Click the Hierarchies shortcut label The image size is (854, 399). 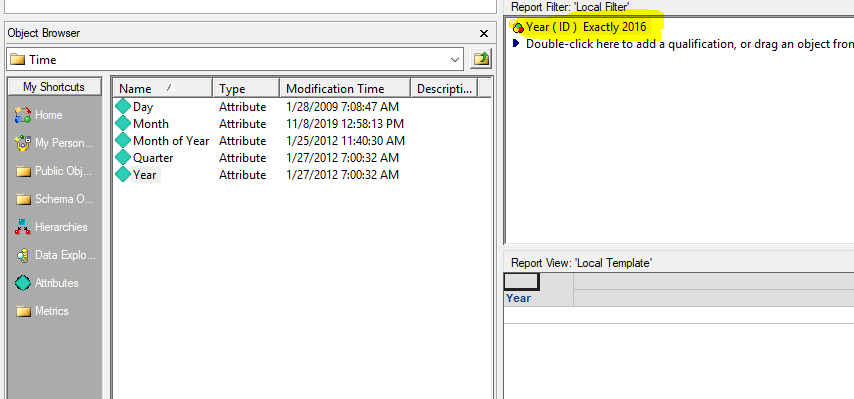click(x=61, y=227)
